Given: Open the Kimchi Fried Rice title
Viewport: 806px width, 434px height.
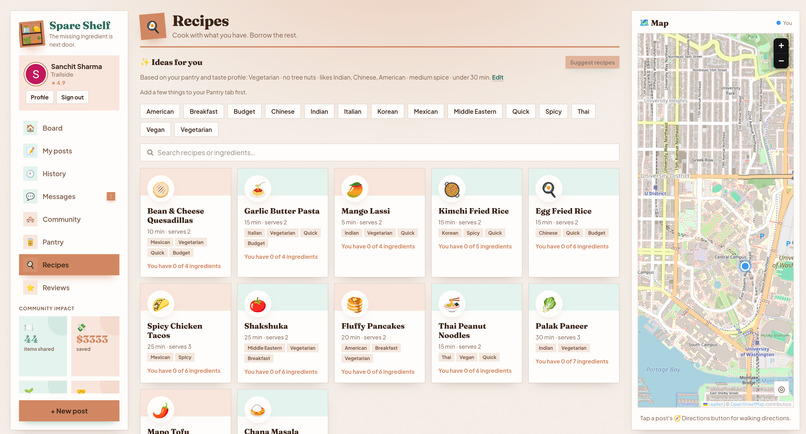Looking at the screenshot, I should 473,211.
